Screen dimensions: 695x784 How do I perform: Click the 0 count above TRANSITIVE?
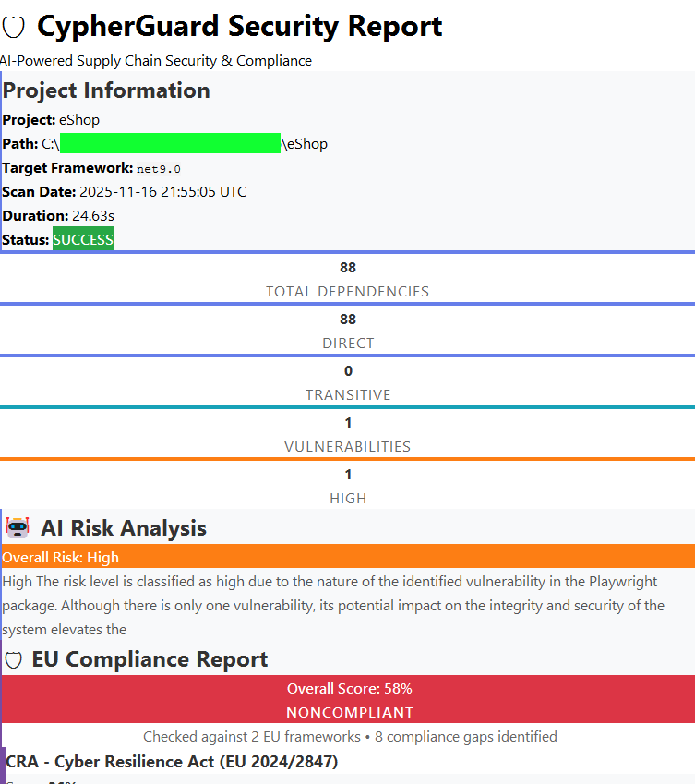[348, 371]
